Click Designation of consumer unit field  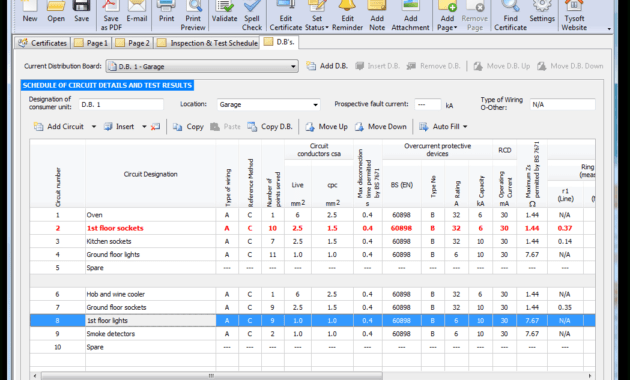tap(121, 104)
